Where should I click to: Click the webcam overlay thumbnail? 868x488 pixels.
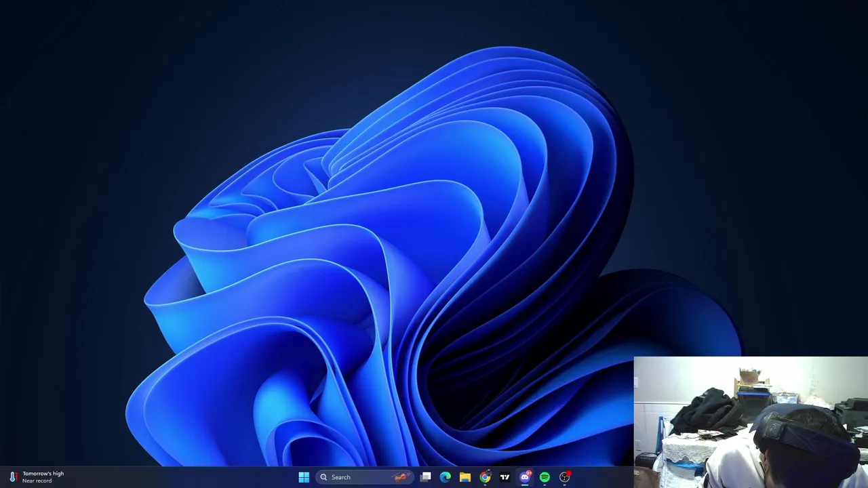click(751, 422)
